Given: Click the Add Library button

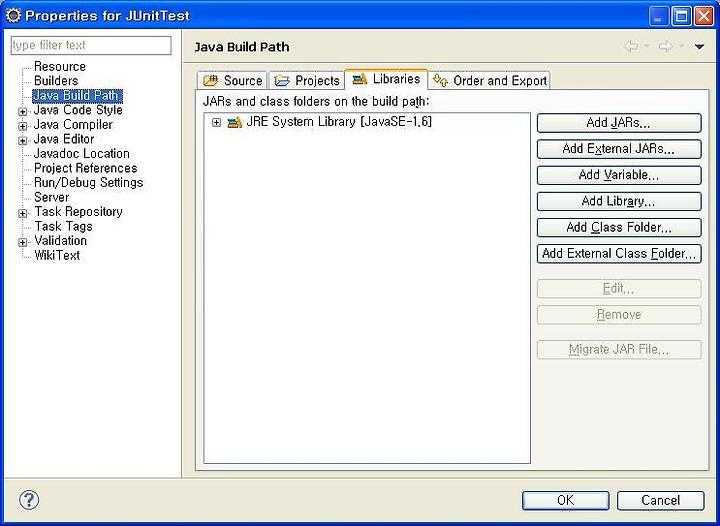Looking at the screenshot, I should pyautogui.click(x=619, y=201).
